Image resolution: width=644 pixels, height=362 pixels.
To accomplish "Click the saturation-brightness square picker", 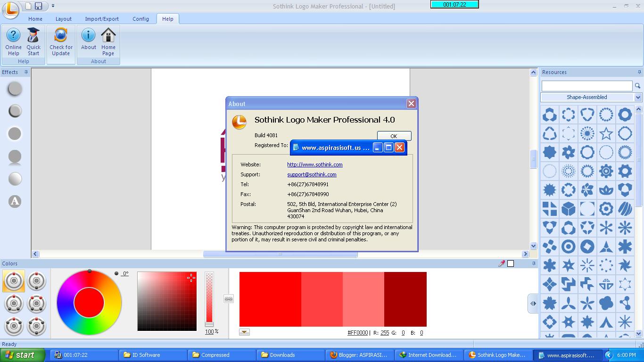I will [167, 301].
